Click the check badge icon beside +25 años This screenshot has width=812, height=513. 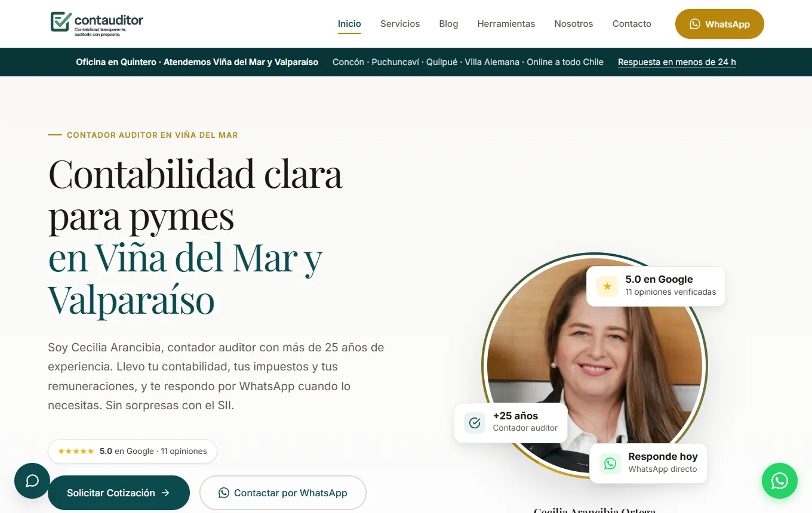click(475, 422)
